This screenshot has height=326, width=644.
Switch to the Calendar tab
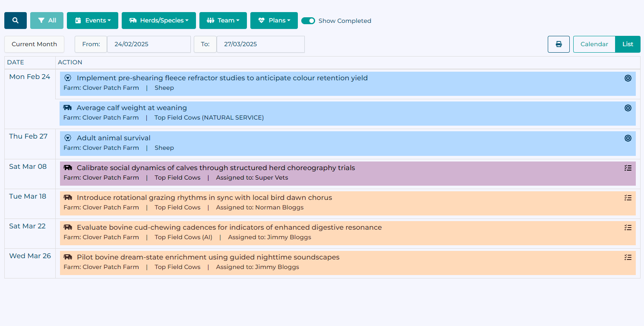click(x=594, y=44)
